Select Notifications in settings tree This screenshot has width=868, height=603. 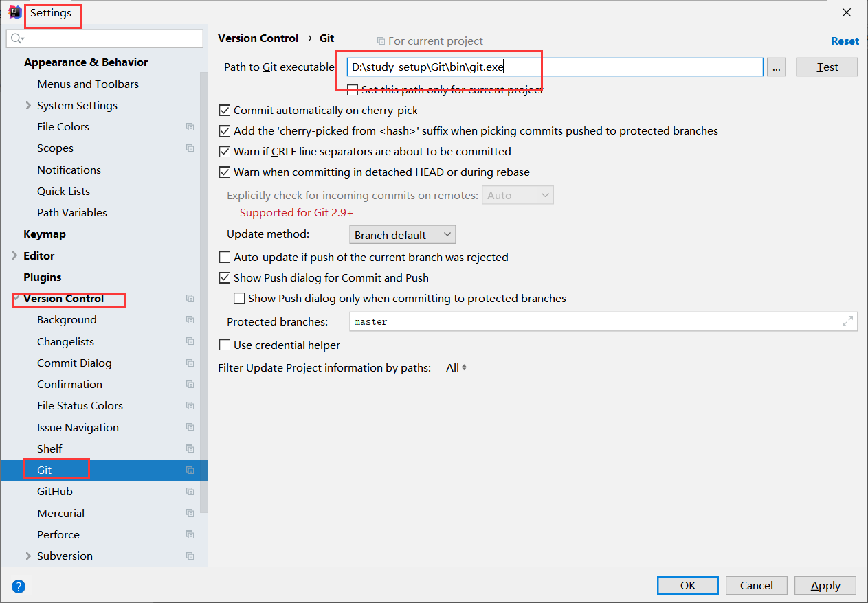point(69,170)
